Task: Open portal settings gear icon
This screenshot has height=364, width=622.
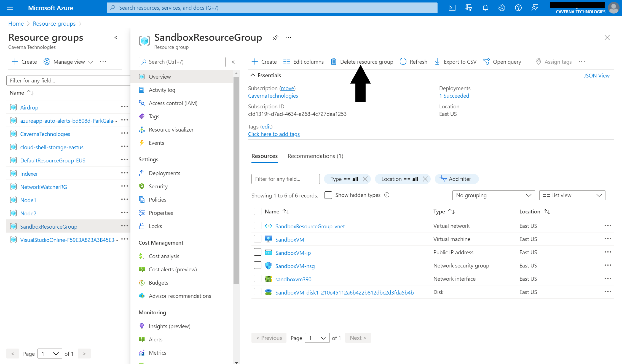Action: [x=502, y=8]
